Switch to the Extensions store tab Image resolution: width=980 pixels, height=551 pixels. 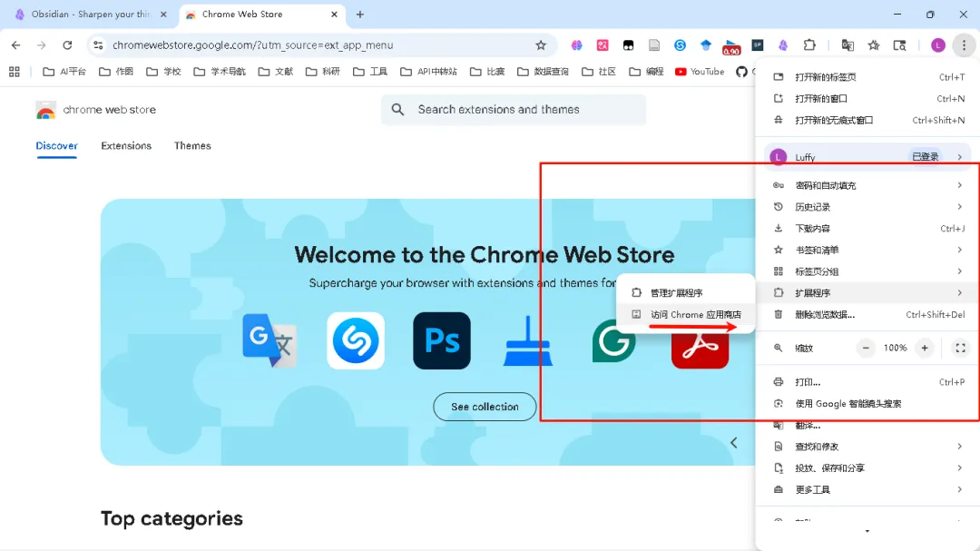(x=126, y=146)
